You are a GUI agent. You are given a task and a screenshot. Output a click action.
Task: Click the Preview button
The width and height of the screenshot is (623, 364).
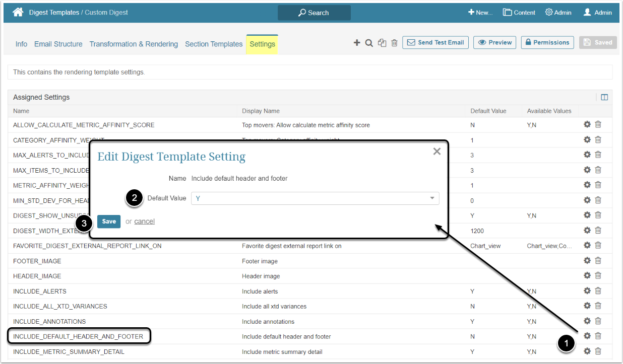coord(495,43)
